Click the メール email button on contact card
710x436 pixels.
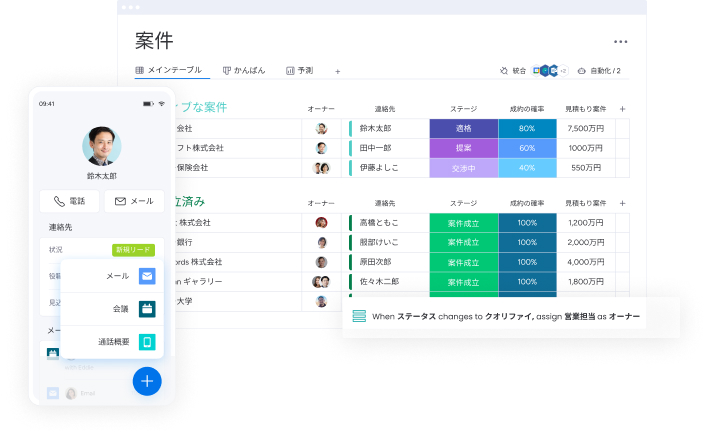coord(133,201)
